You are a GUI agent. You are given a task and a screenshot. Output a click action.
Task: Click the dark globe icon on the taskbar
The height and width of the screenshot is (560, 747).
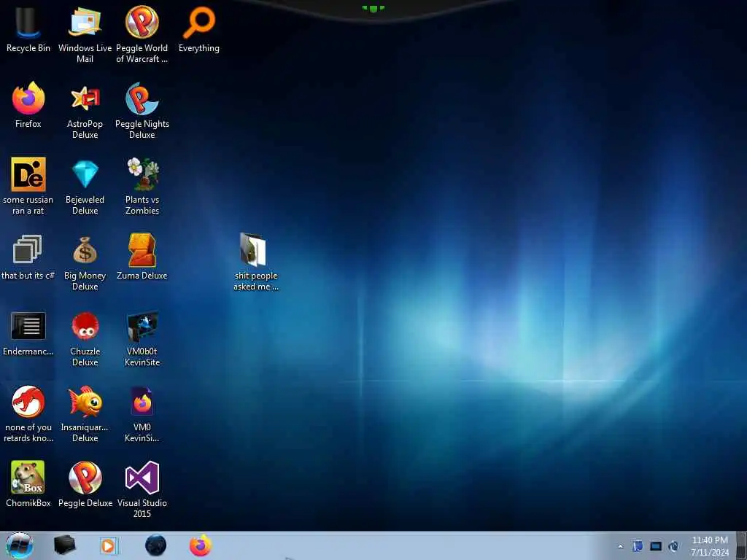coord(156,545)
